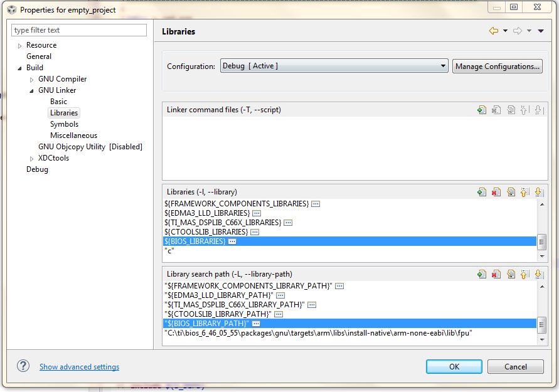Collapse the Build tree node
The height and width of the screenshot is (392, 559).
(x=19, y=68)
